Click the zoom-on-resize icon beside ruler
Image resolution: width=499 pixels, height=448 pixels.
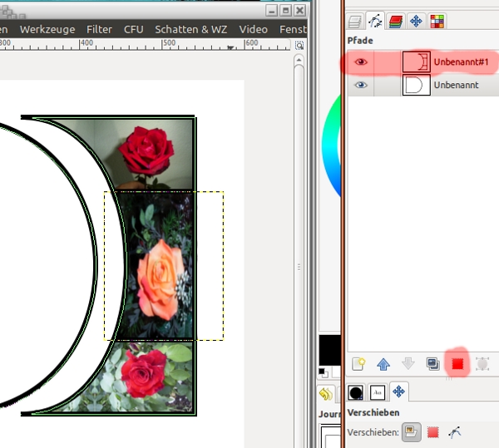(x=299, y=46)
